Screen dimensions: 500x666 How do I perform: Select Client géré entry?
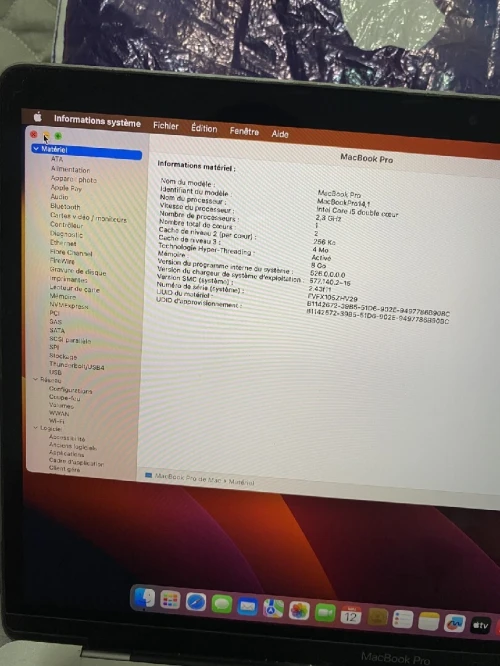pyautogui.click(x=64, y=469)
